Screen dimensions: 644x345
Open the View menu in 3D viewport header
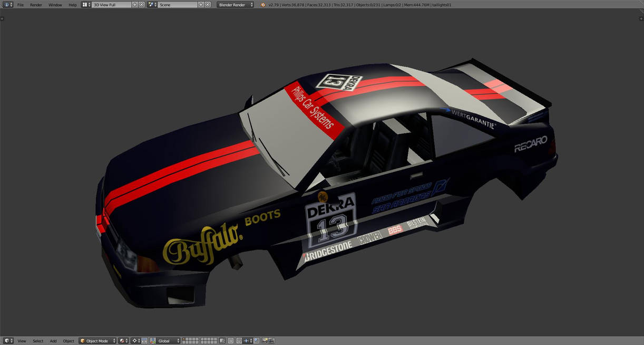click(x=22, y=341)
